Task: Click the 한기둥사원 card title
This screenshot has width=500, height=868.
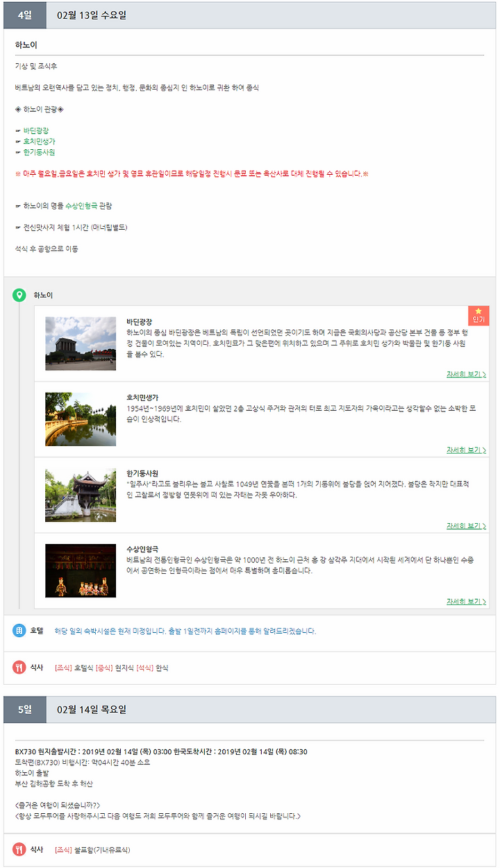Action: [x=142, y=473]
